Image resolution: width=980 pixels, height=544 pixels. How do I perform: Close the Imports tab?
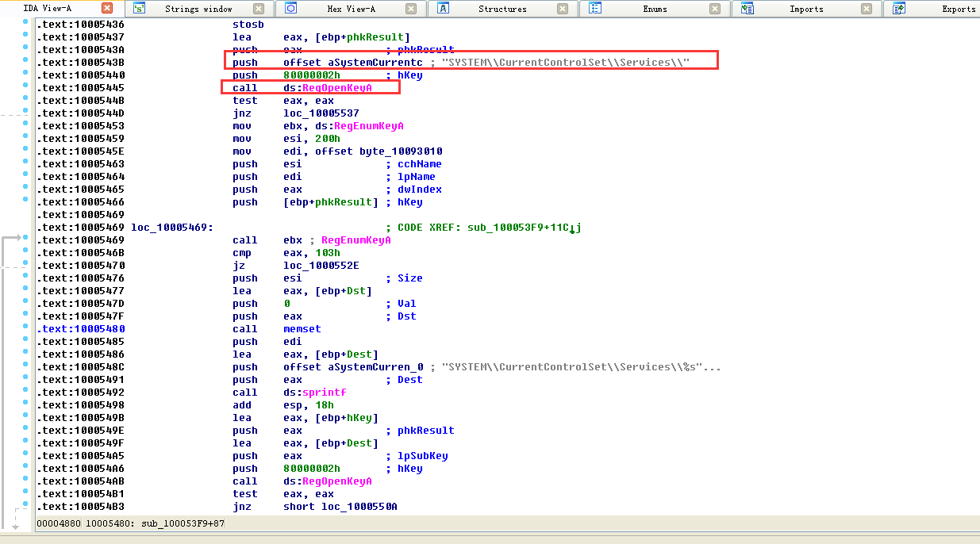tap(867, 9)
